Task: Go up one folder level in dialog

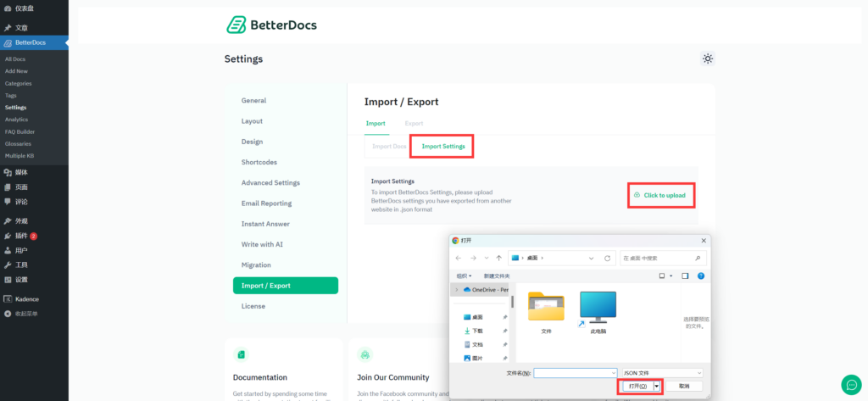Action: 498,258
